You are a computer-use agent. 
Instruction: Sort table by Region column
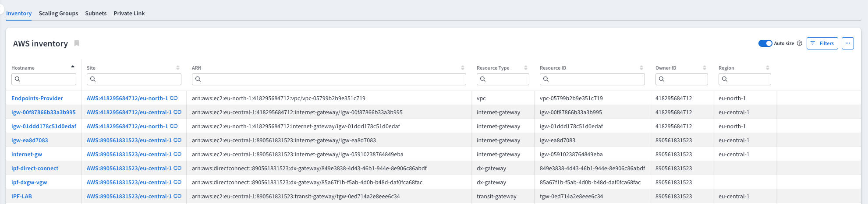[x=768, y=68]
